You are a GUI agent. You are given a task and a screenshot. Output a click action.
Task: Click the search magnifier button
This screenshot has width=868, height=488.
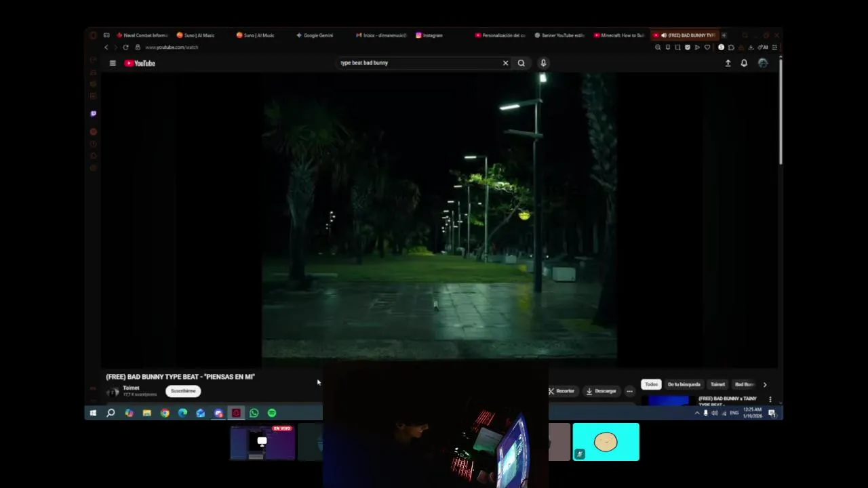[521, 63]
